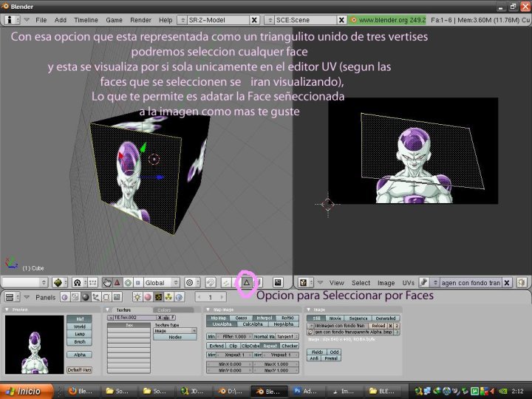Screen dimensions: 532x399
Task: Open the Game menu
Action: point(114,20)
